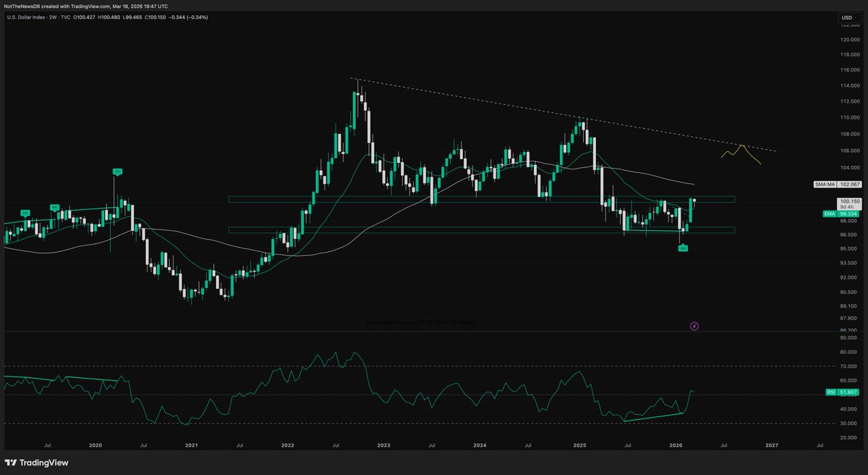The width and height of the screenshot is (868, 475).
Task: Click the 99.334 EMA price tag
Action: point(848,214)
